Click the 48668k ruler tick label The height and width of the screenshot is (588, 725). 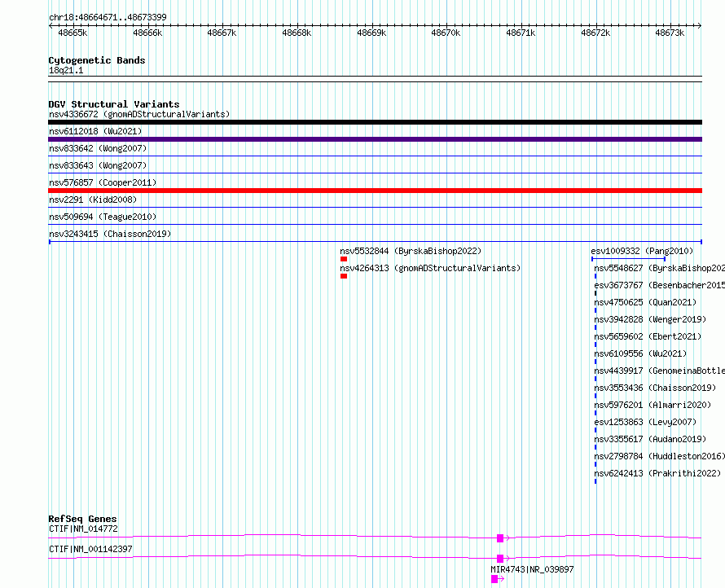pos(297,33)
